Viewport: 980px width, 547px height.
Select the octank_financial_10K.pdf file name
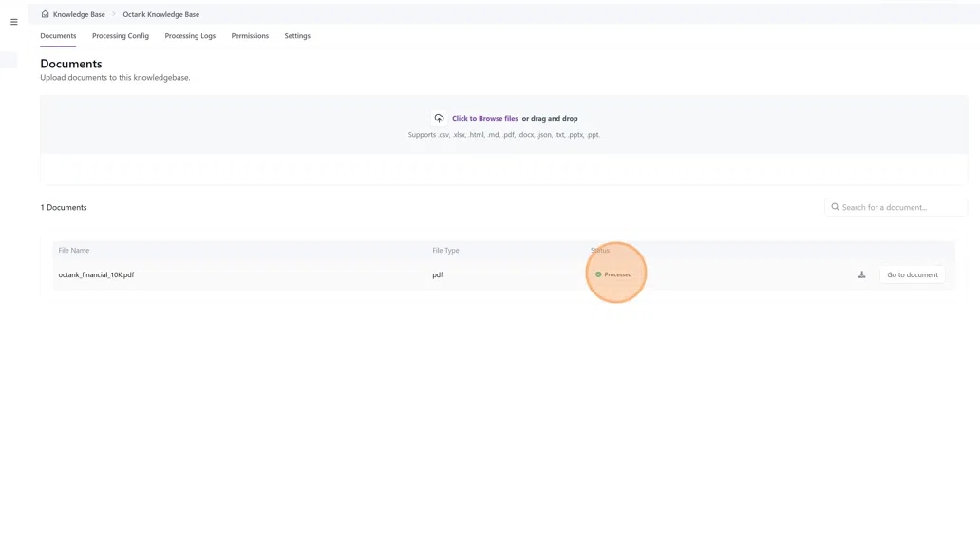96,274
